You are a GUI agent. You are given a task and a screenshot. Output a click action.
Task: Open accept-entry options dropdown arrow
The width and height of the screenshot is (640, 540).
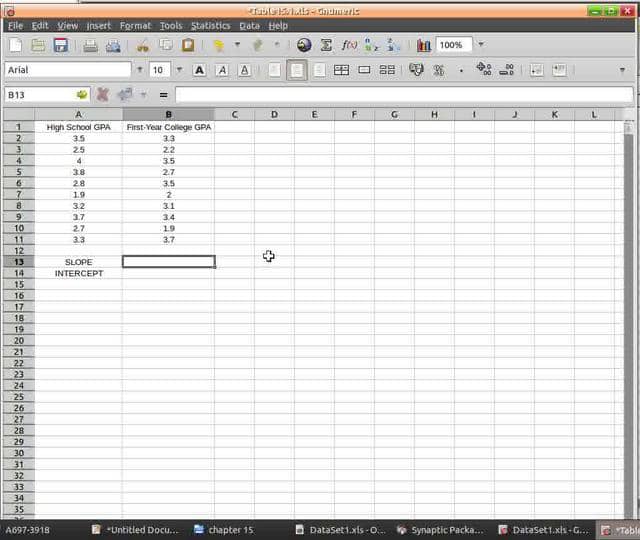(143, 95)
